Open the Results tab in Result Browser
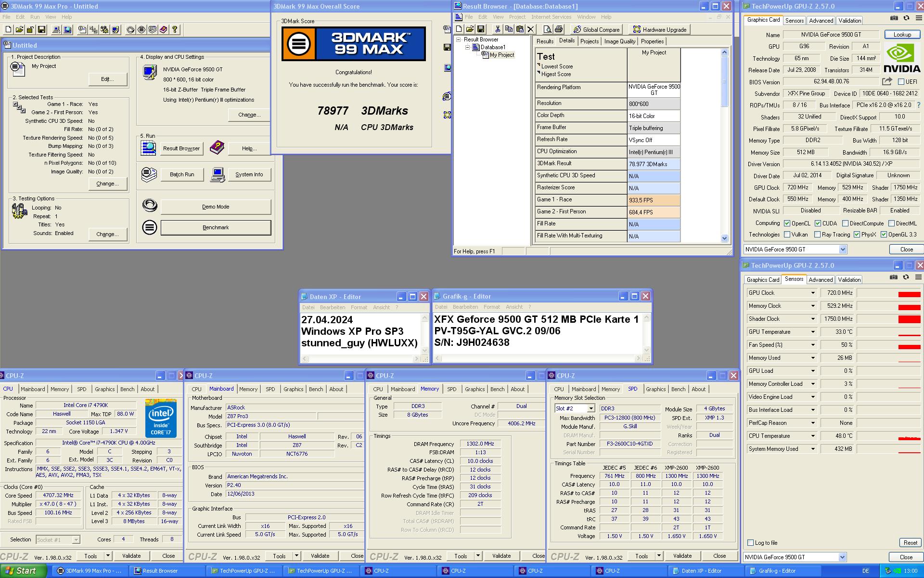The width and height of the screenshot is (924, 578). point(545,41)
